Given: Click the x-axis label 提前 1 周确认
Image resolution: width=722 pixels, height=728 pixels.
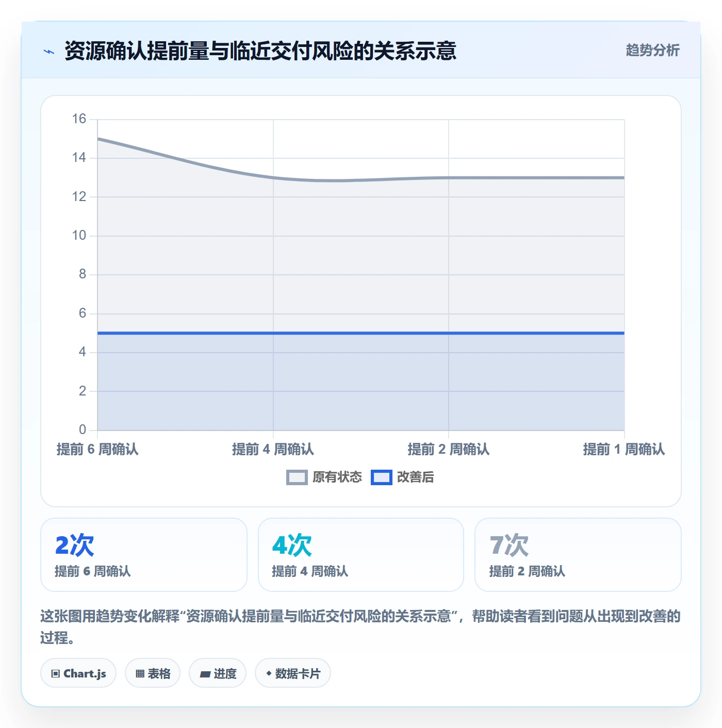Looking at the screenshot, I should pos(624,450).
